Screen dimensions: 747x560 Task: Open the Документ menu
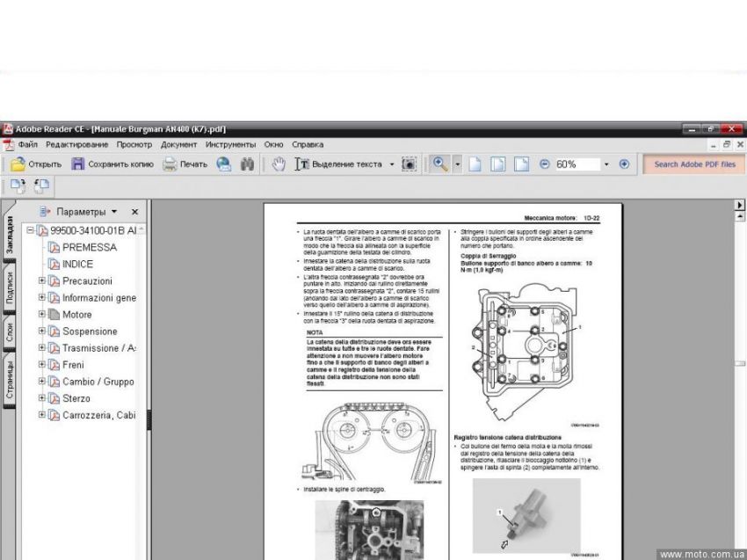pyautogui.click(x=178, y=144)
